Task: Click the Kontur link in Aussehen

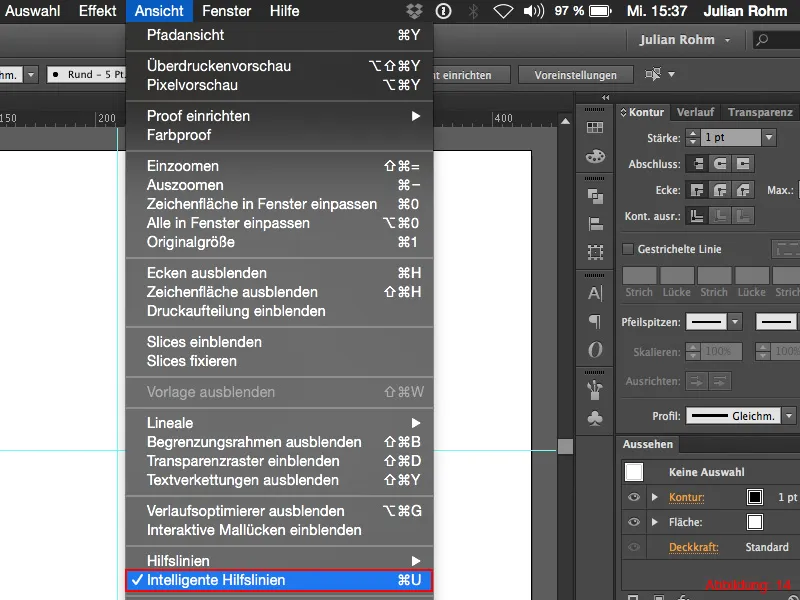Action: 687,497
